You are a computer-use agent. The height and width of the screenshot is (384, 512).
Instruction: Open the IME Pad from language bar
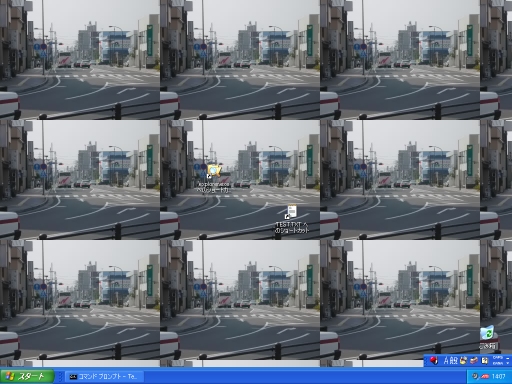[x=463, y=360]
